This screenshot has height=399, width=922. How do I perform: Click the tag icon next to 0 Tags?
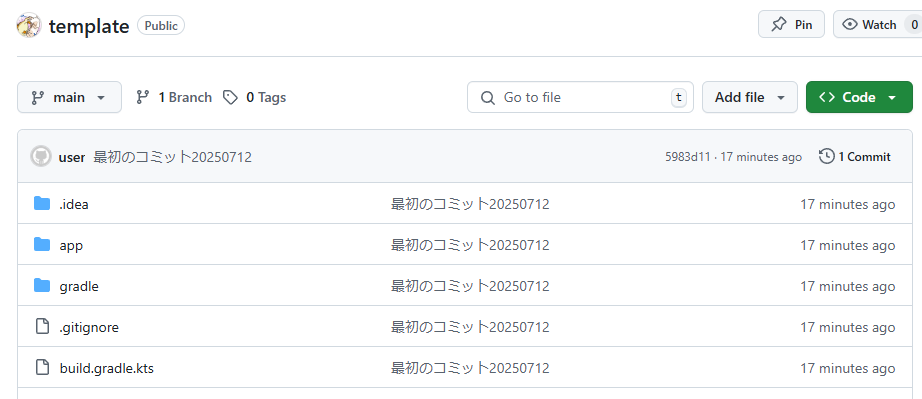point(230,98)
